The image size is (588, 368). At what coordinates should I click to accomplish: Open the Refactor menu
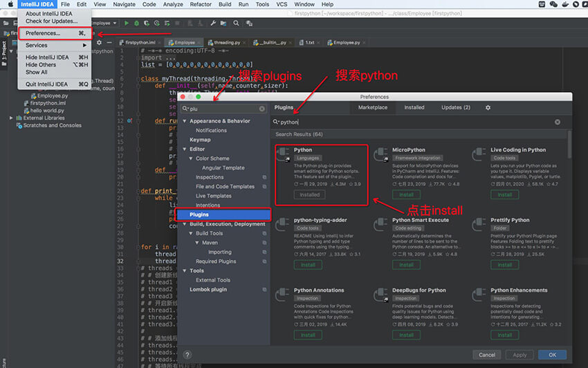[201, 5]
